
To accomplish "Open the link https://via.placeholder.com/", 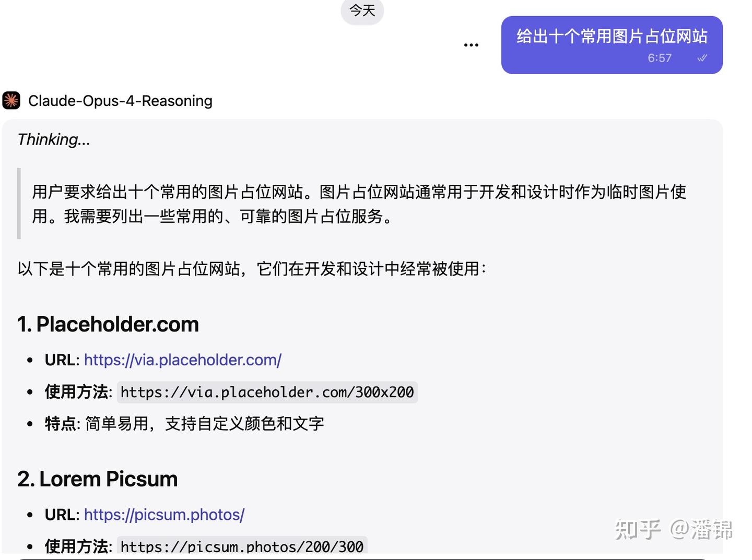I will [x=182, y=360].
